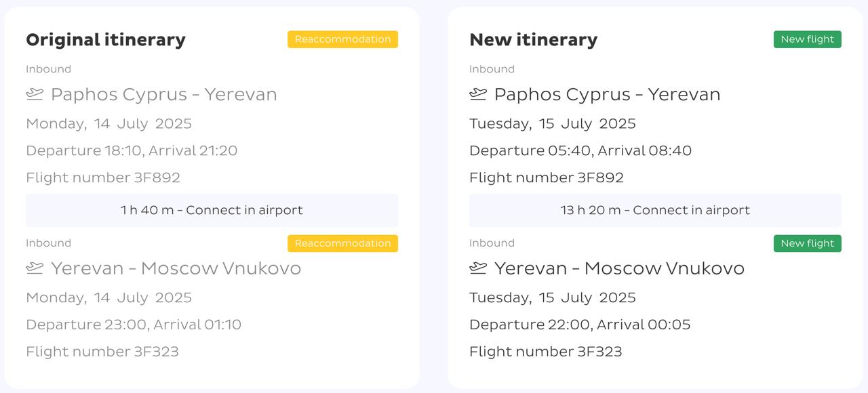
Task: Click Departure 05:40, Arrival 08:40 text
Action: coord(580,150)
